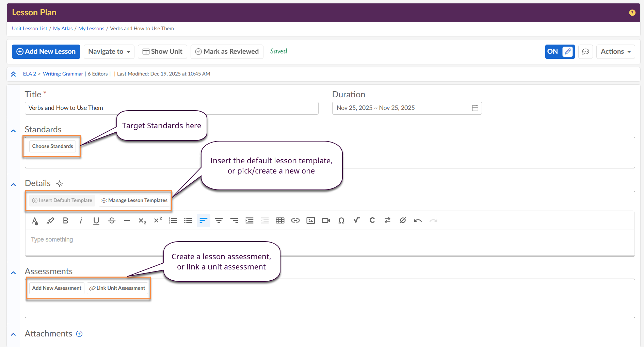Open the text color picker
644x347 pixels.
point(35,221)
